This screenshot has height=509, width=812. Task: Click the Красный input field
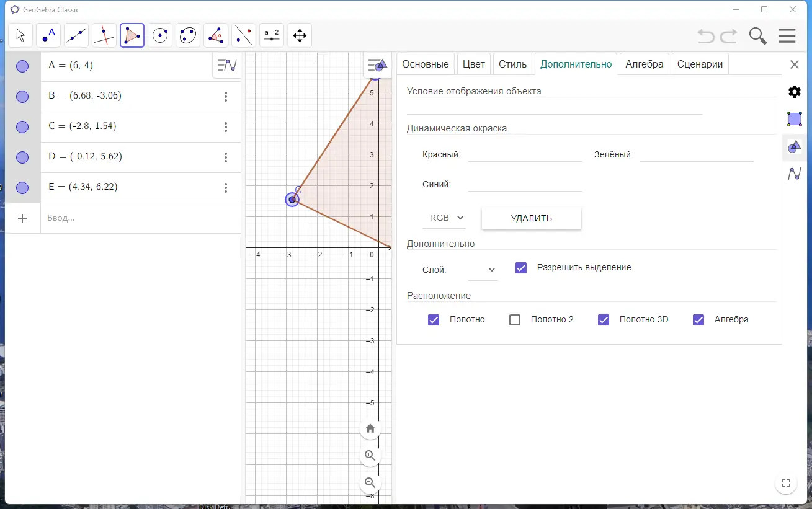[x=525, y=154]
